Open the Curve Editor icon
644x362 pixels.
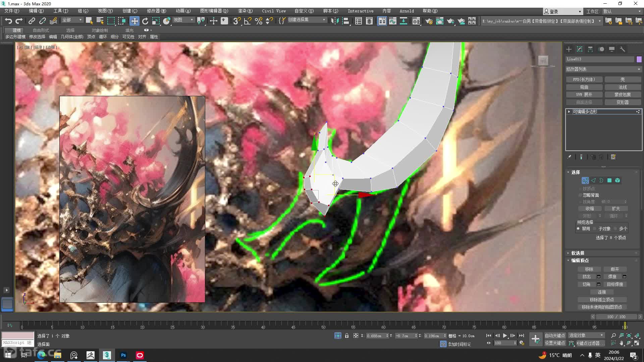point(392,21)
